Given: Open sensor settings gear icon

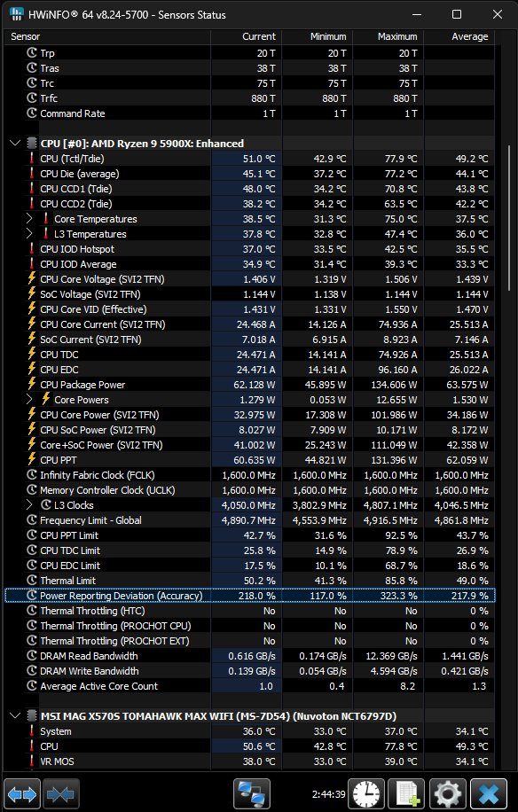Looking at the screenshot, I should pos(448,794).
